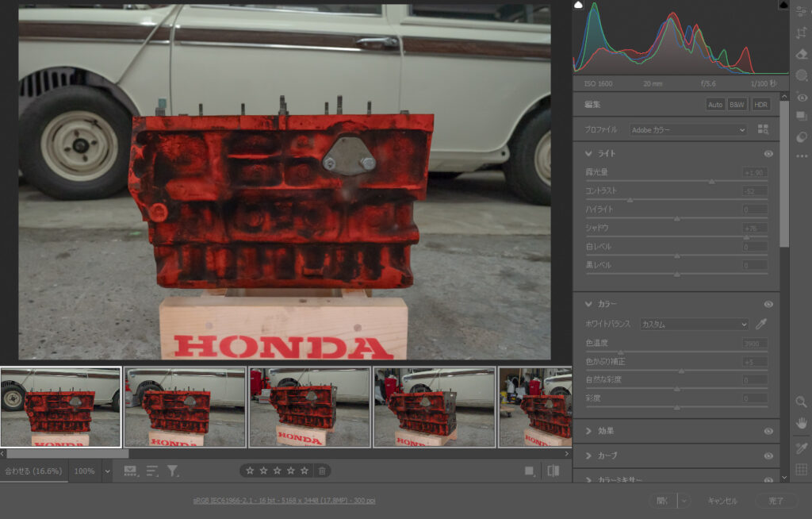Open the filmstrip sort order icon
The height and width of the screenshot is (519, 812).
[152, 471]
